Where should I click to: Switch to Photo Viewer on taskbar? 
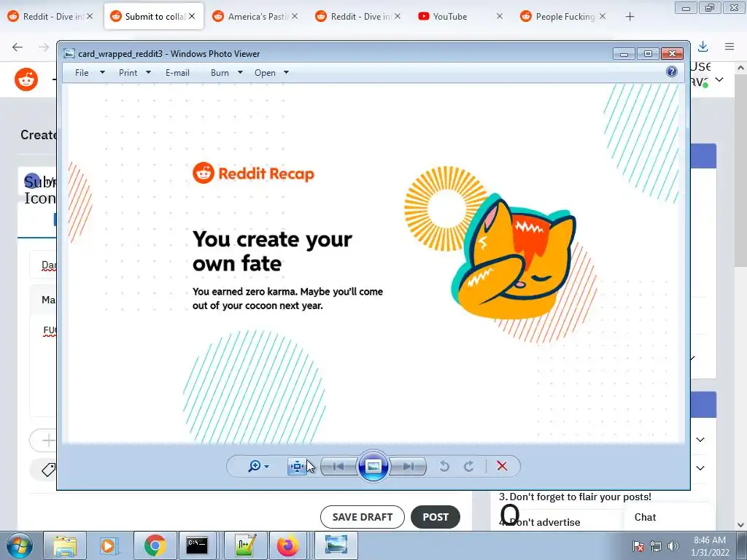[x=336, y=546]
